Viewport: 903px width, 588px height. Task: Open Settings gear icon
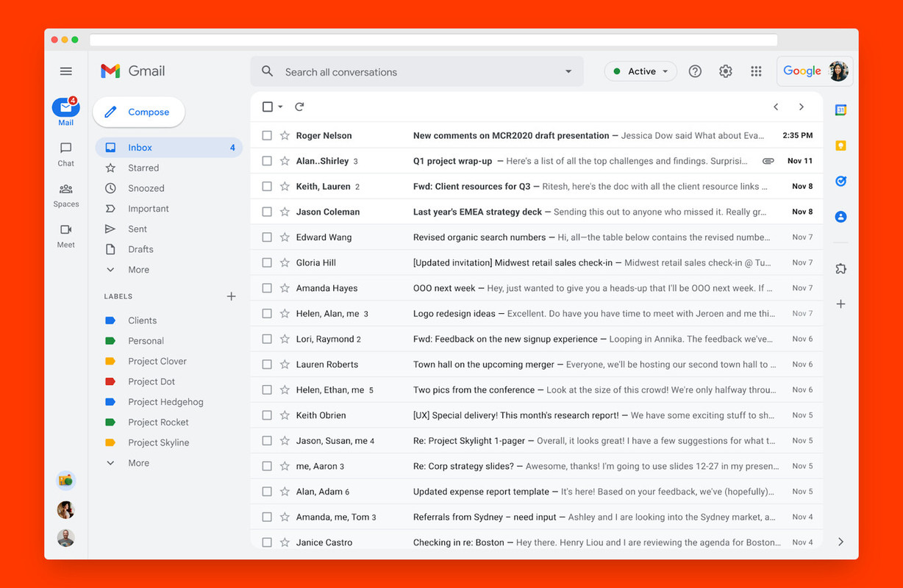[726, 71]
